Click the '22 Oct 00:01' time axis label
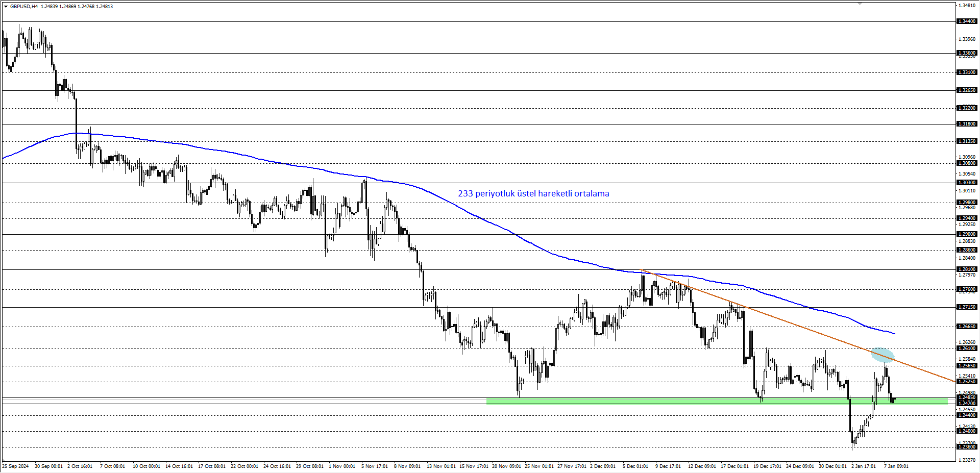The height and width of the screenshot is (473, 980). coord(244,466)
